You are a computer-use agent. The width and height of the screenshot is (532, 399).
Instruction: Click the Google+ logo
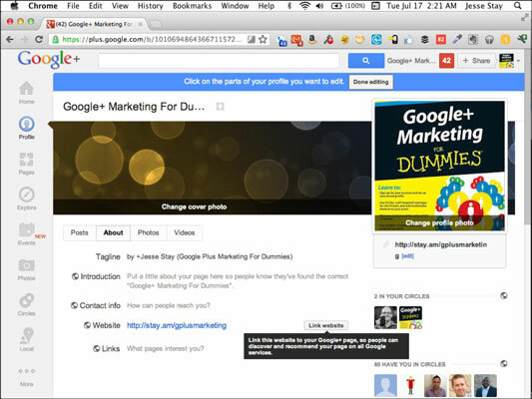pos(49,60)
